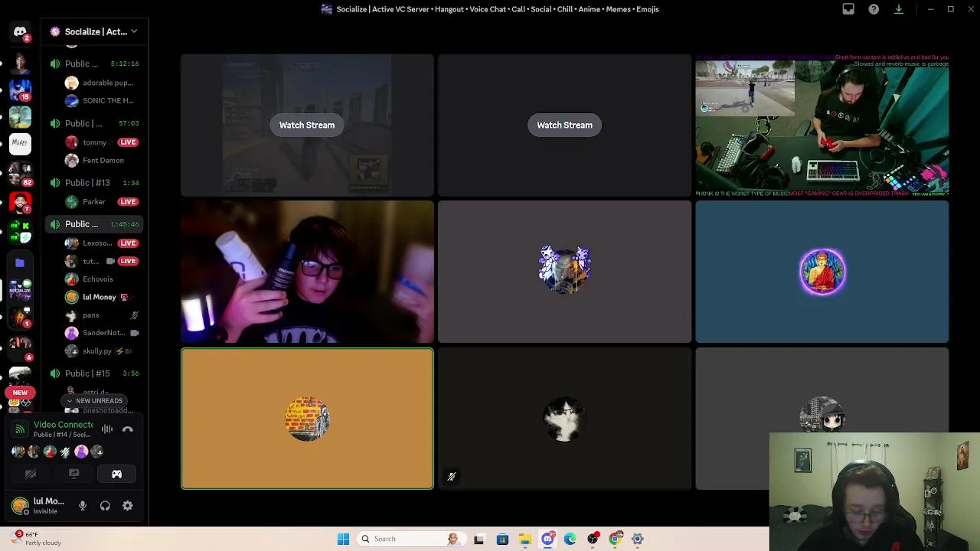Viewport: 980px width, 551px height.
Task: Join Public #15 voice channel
Action: tap(94, 373)
